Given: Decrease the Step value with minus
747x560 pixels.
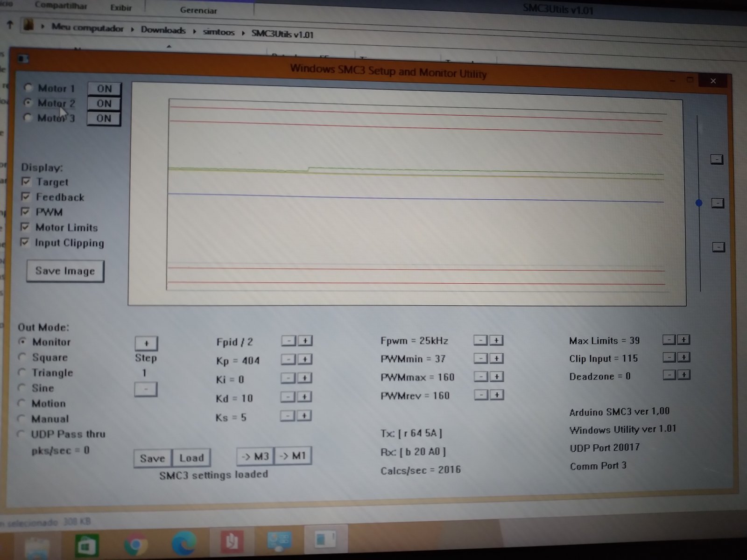Looking at the screenshot, I should click(146, 389).
